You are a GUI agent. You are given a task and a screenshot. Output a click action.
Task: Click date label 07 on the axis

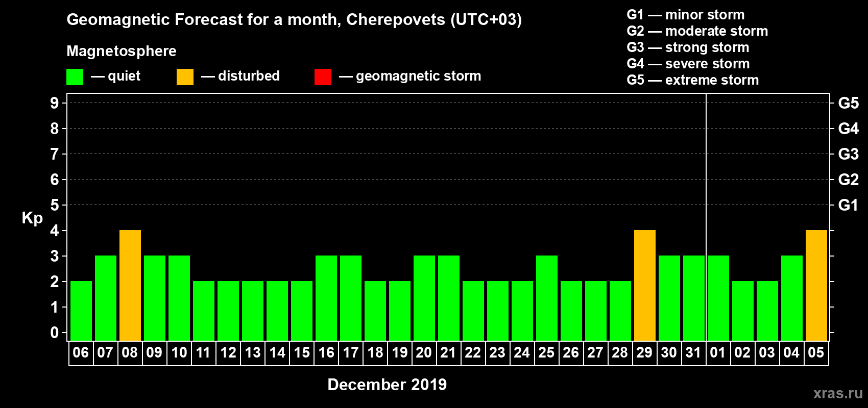105,353
